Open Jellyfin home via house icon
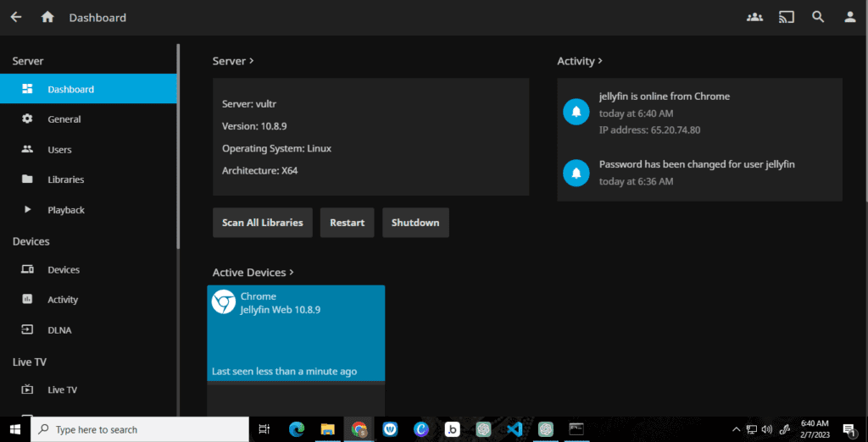The image size is (868, 442). click(47, 17)
